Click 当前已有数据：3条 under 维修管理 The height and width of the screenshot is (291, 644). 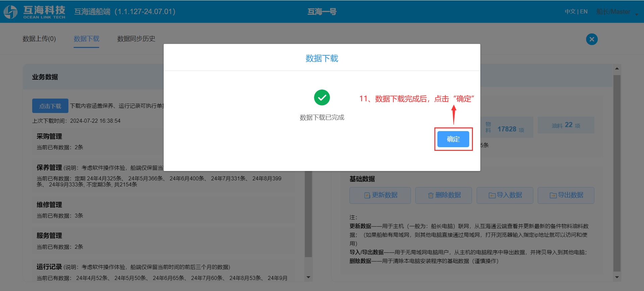pos(60,216)
